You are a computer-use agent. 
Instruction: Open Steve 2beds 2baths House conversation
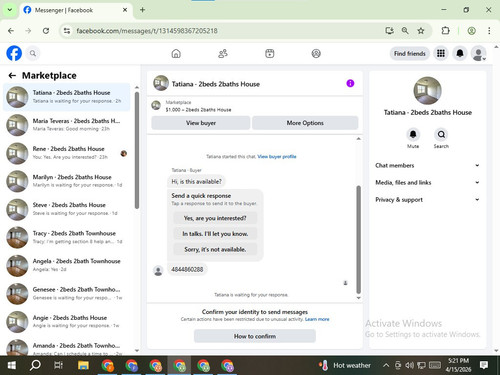coord(67,209)
